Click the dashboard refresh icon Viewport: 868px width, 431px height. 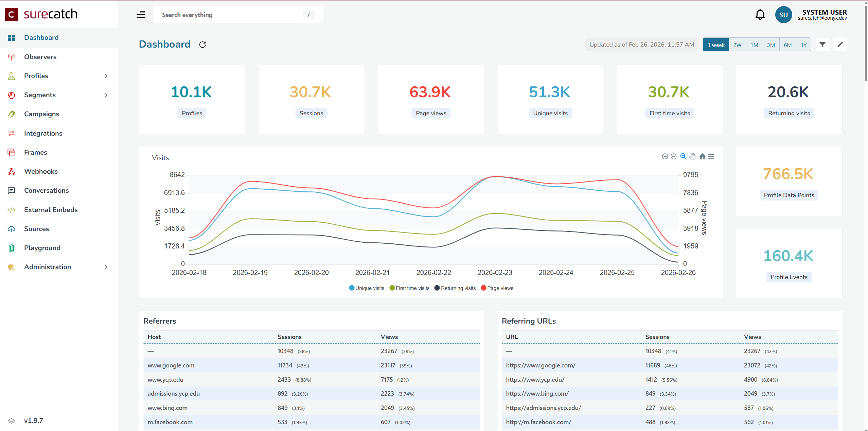click(x=202, y=45)
